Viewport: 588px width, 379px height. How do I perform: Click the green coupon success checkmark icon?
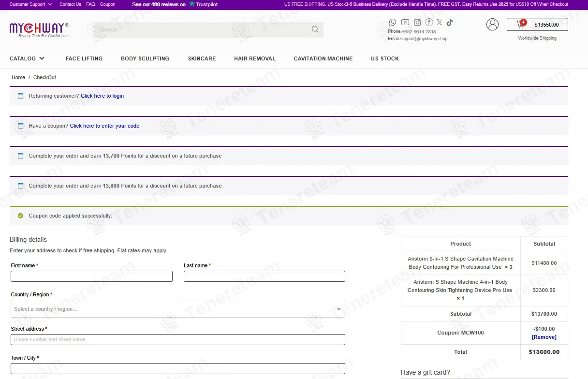click(20, 216)
